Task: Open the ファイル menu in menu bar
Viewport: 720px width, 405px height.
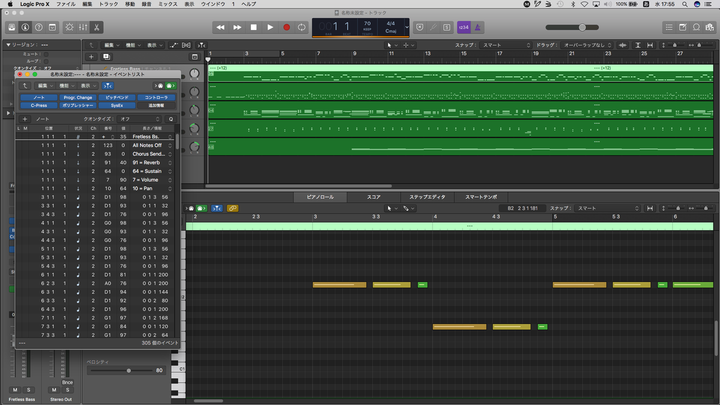Action: pyautogui.click(x=66, y=4)
